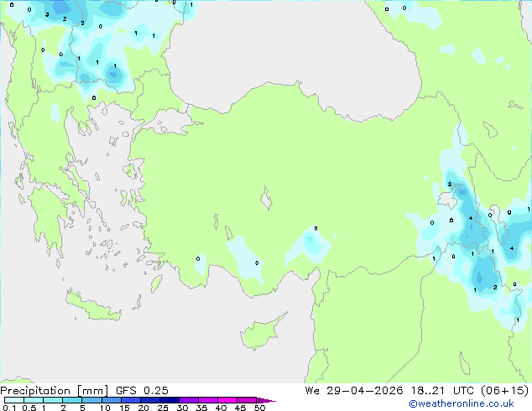Viewport: 532px width, 411px height.
Task: Click the above-50 arrow tip of legend
Action: click(266, 401)
